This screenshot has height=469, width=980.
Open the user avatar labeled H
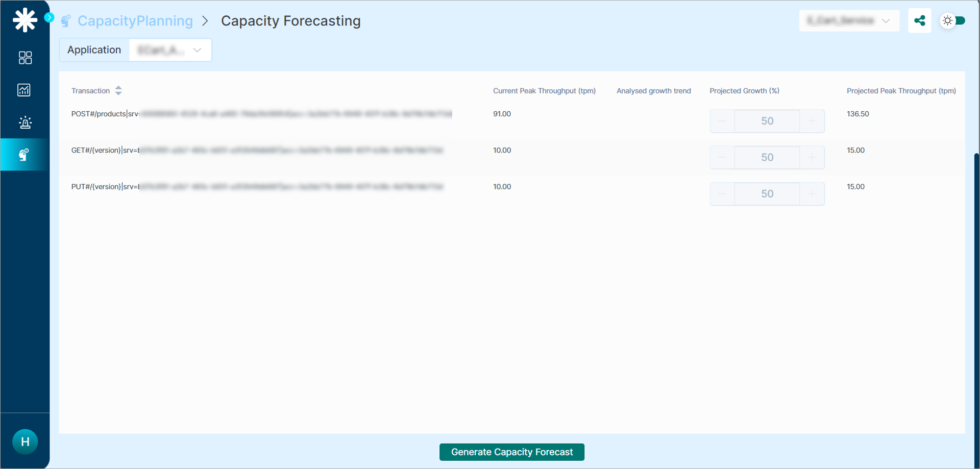[25, 441]
